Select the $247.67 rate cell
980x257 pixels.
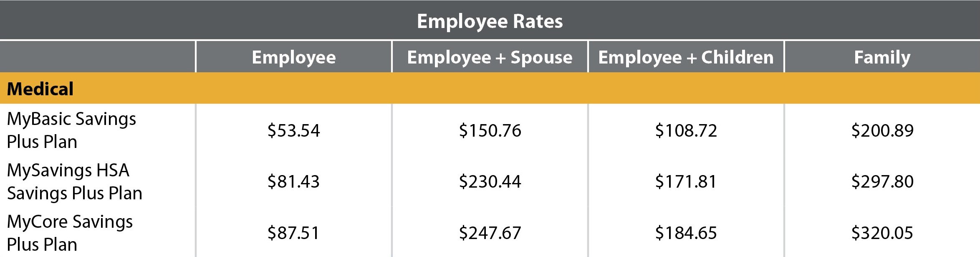490,233
